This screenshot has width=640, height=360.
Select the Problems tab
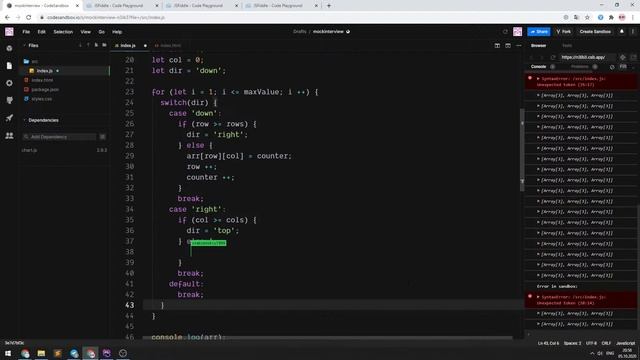(x=580, y=67)
